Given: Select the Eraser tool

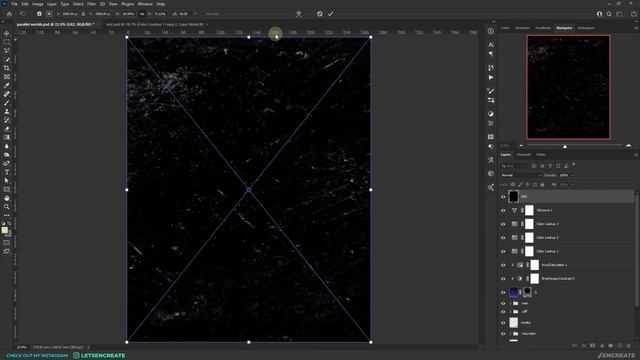Looking at the screenshot, I should click(x=7, y=129).
